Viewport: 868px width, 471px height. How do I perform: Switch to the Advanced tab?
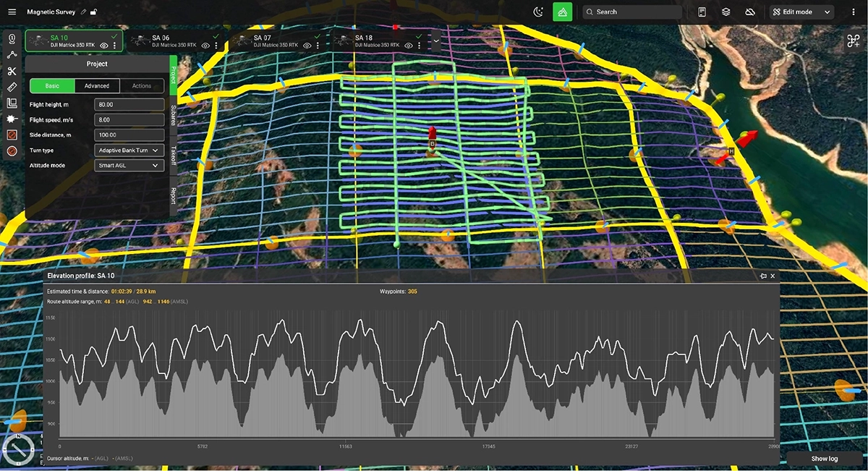tap(98, 85)
